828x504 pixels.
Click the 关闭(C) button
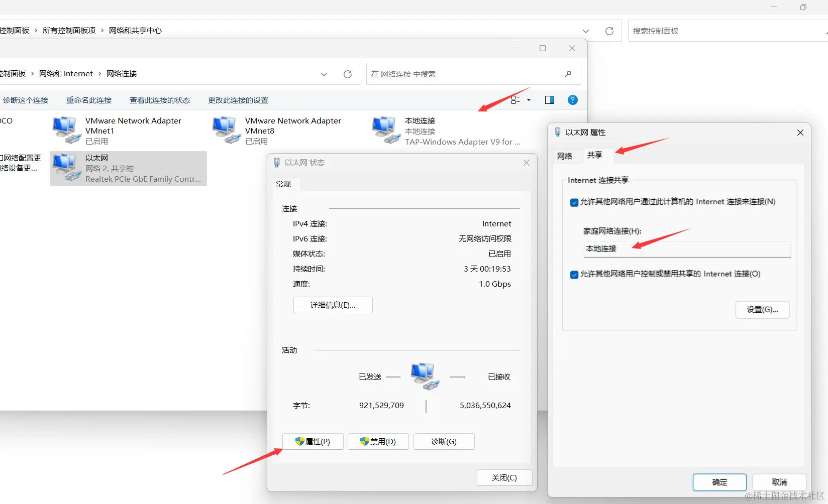(504, 478)
